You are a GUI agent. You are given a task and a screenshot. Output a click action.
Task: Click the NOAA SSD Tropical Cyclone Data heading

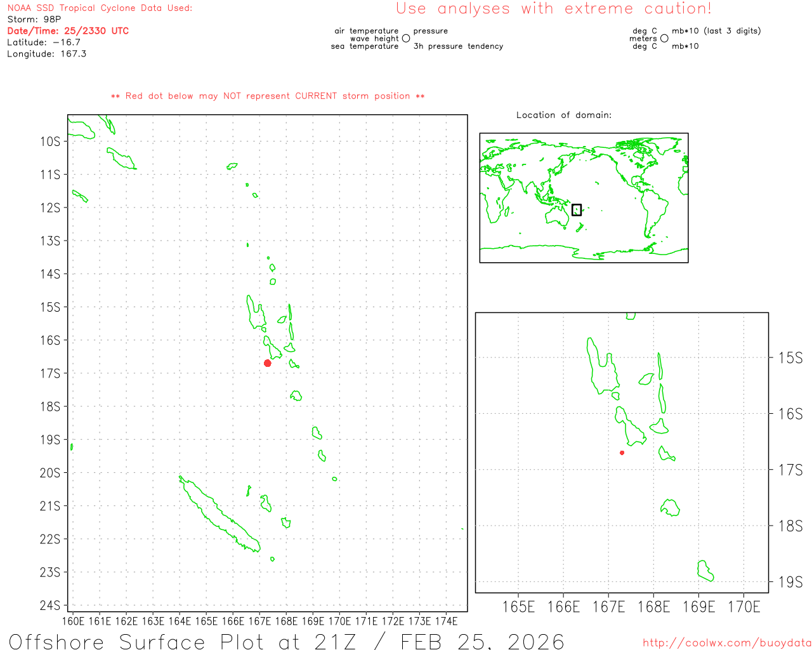click(100, 8)
